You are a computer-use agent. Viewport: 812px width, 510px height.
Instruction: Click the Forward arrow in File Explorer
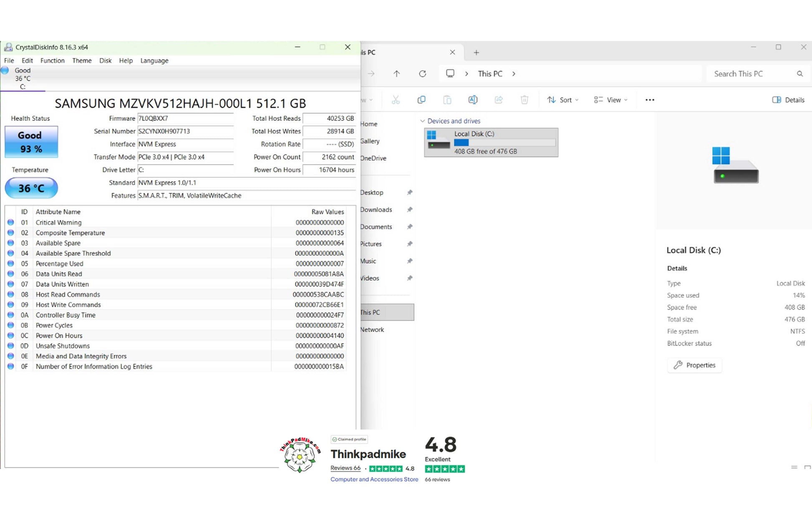coord(371,74)
